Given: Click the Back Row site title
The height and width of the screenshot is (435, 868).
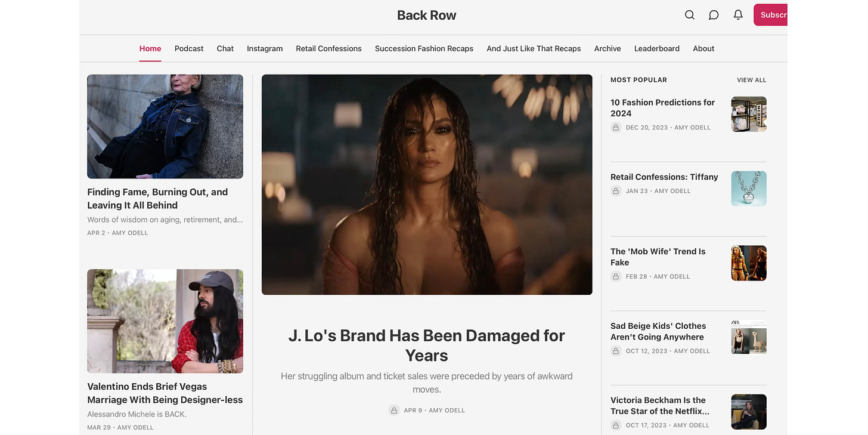Looking at the screenshot, I should (427, 16).
